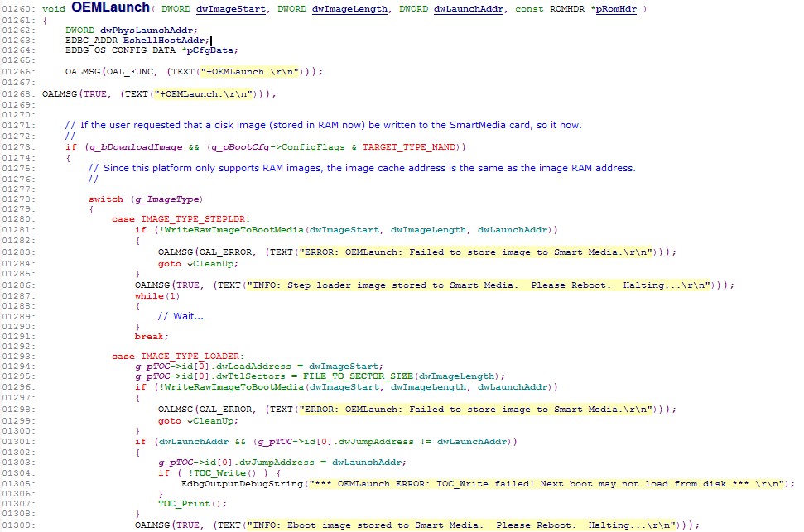Click the OEMLaunch function name heading
Screen dimensions: 804x532
coord(110,7)
